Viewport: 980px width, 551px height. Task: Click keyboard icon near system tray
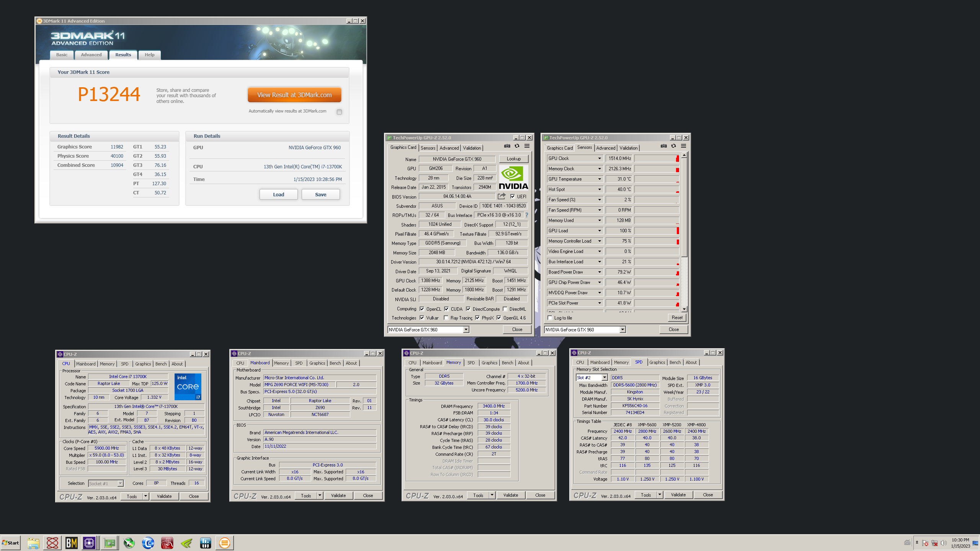pos(907,543)
